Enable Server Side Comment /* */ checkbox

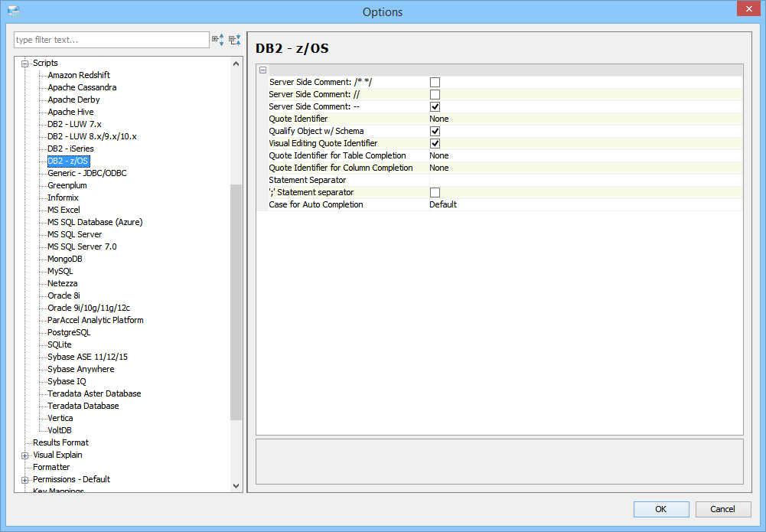(x=435, y=82)
